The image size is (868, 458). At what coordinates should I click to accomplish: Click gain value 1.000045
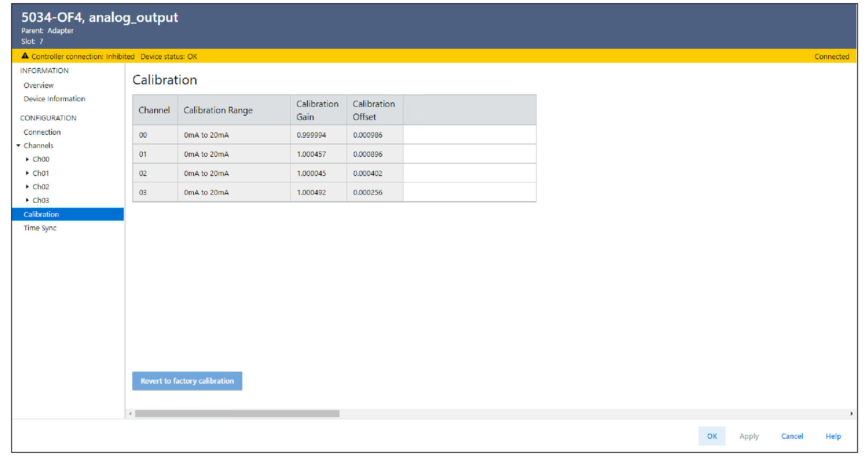pyautogui.click(x=311, y=173)
